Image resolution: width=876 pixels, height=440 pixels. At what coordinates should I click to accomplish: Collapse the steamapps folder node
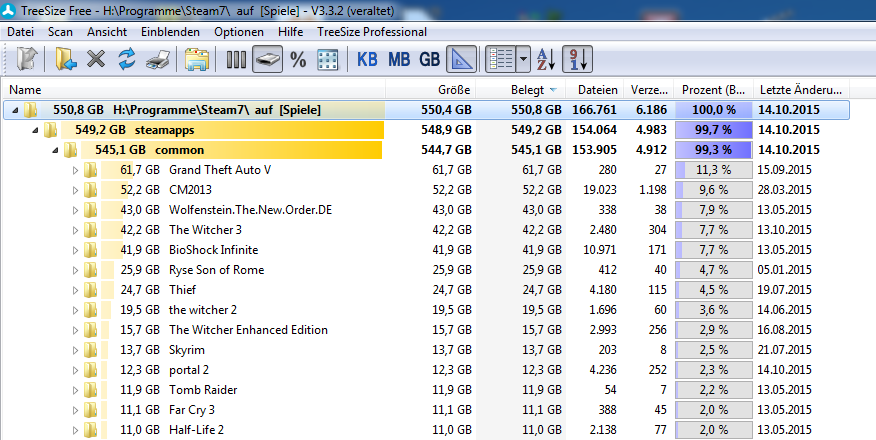35,130
